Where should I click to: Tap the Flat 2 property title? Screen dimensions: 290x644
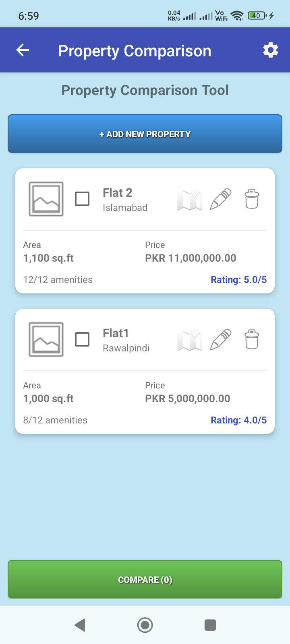pyautogui.click(x=118, y=193)
